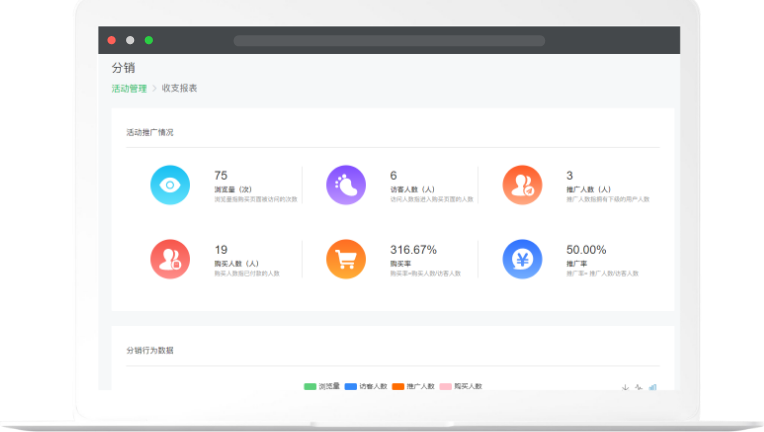The height and width of the screenshot is (432, 764).
Task: Click the purple footprint 访客人数 icon
Action: tap(346, 185)
